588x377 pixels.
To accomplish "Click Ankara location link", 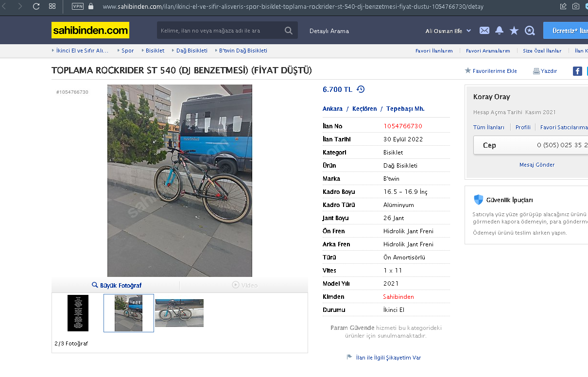I will (332, 109).
